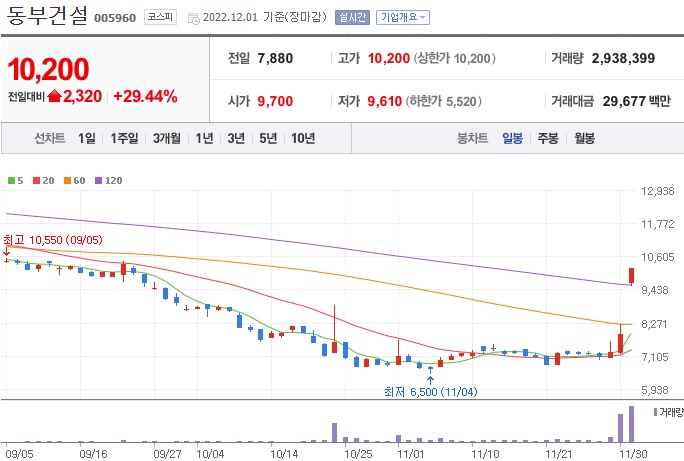Click the 동부건설 stock name heading
This screenshot has height=461, width=684.
pyautogui.click(x=47, y=15)
